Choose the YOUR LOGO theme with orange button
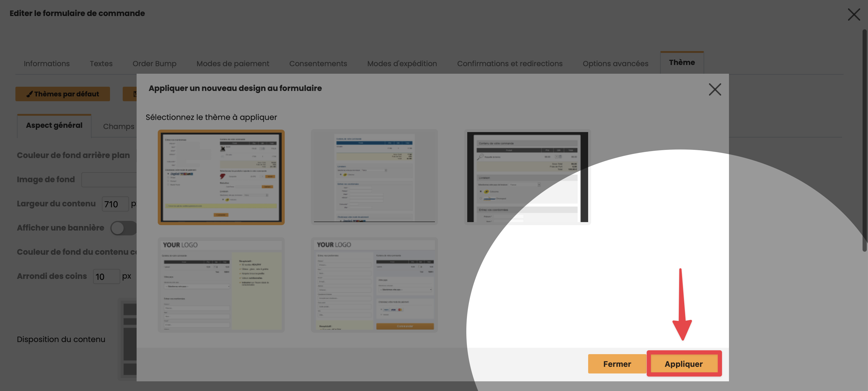This screenshot has width=868, height=391. pyautogui.click(x=374, y=285)
